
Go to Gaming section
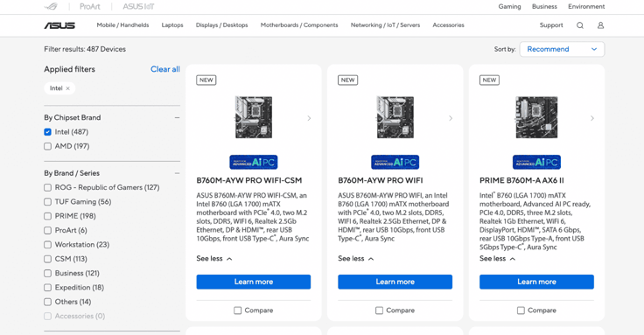click(510, 7)
